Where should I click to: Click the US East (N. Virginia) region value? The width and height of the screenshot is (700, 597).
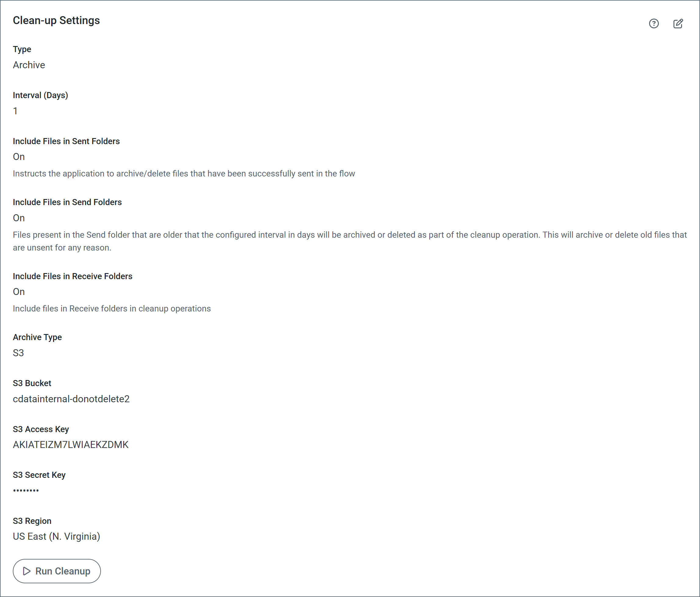pyautogui.click(x=56, y=537)
